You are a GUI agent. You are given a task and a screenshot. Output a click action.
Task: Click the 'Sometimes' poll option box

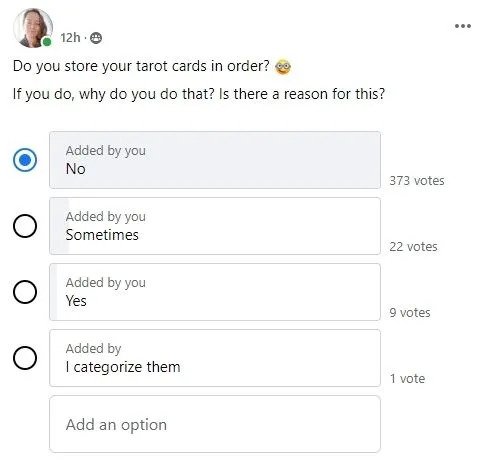pyautogui.click(x=215, y=226)
